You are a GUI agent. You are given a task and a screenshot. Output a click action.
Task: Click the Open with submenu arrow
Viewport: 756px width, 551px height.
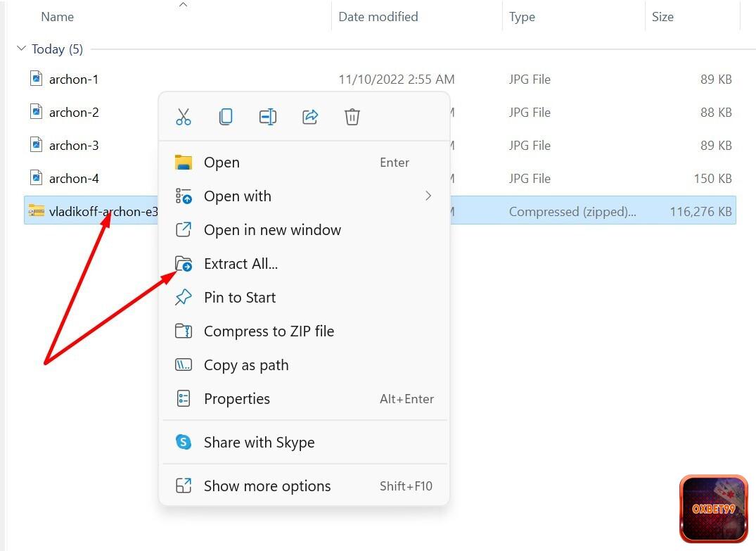[x=428, y=196]
